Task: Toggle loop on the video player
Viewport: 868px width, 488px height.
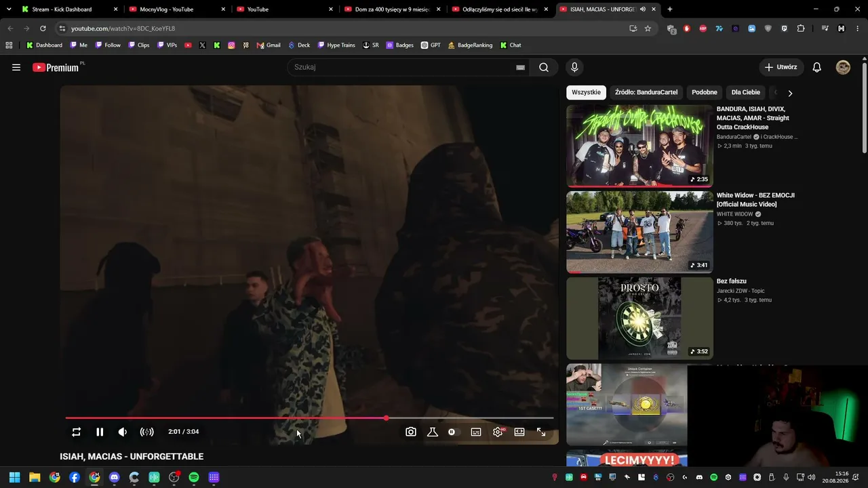Action: pos(77,432)
